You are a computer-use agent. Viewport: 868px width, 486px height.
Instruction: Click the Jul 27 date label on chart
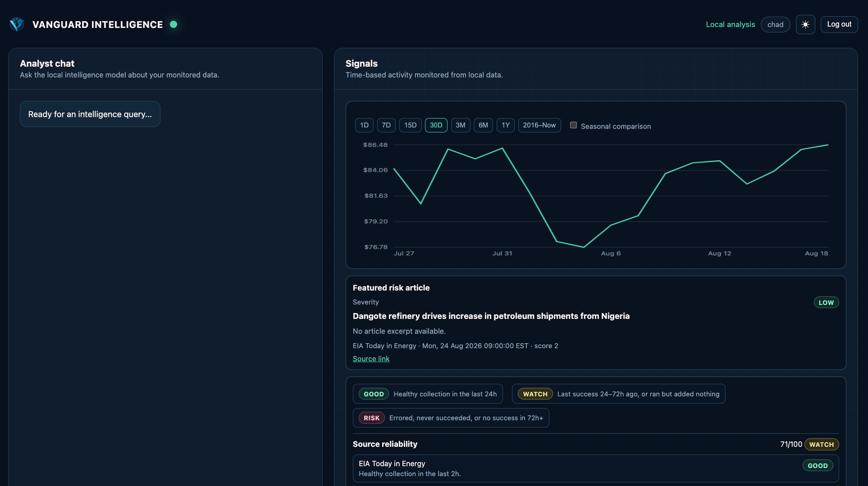(x=404, y=254)
